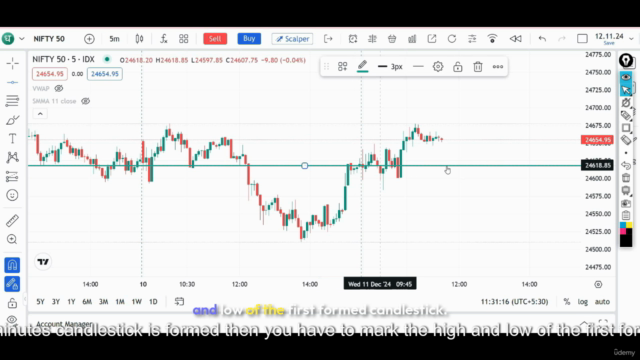Viewport: 640px width, 360px height.
Task: Start bar replay rewind
Action: [516, 39]
